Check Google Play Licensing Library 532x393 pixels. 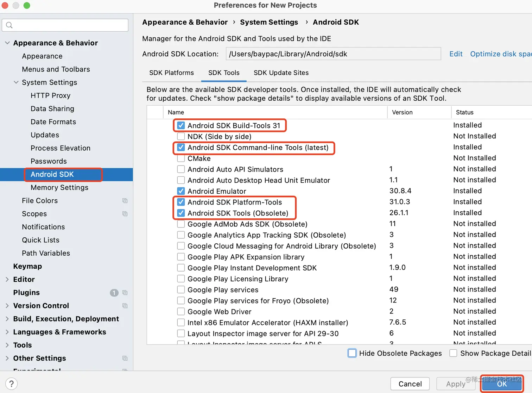pyautogui.click(x=181, y=279)
